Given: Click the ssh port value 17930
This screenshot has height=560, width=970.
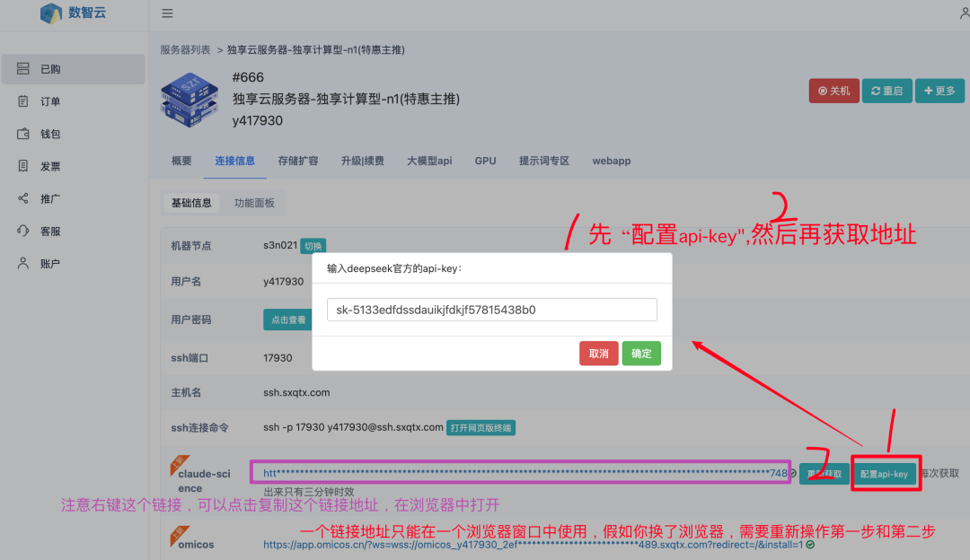Looking at the screenshot, I should [x=278, y=358].
